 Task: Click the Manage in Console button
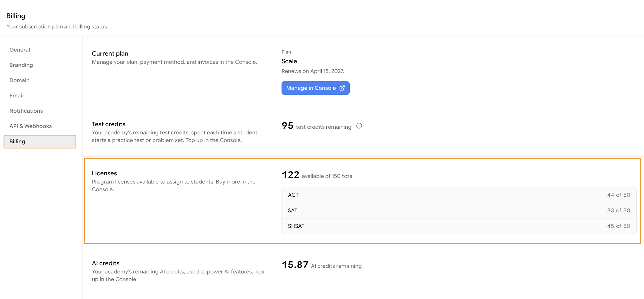pyautogui.click(x=315, y=88)
